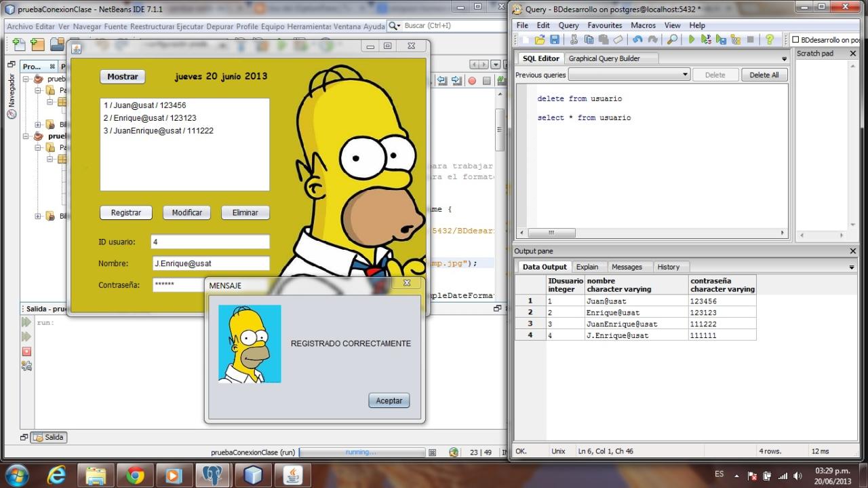868x488 pixels.
Task: Switch to the History output tab
Action: [668, 267]
